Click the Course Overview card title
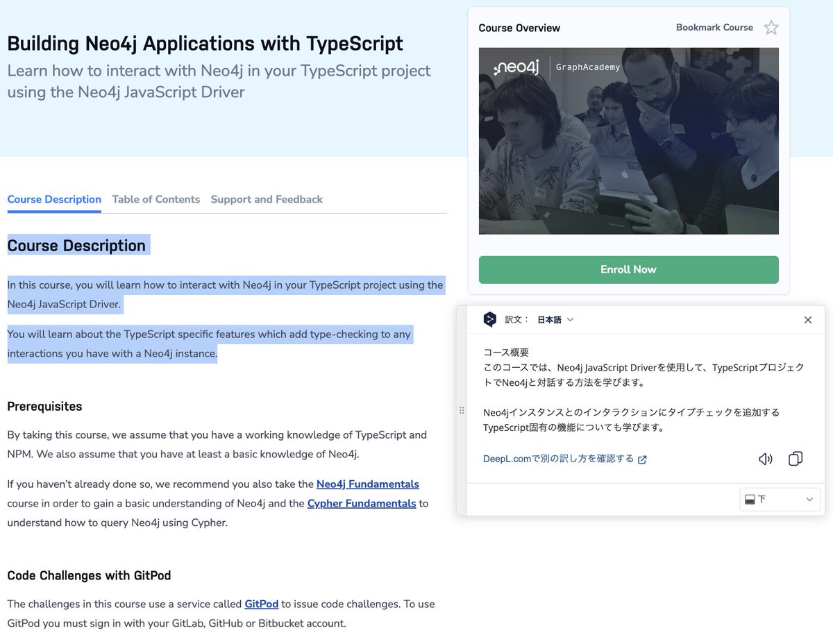The width and height of the screenshot is (833, 644). 519,28
